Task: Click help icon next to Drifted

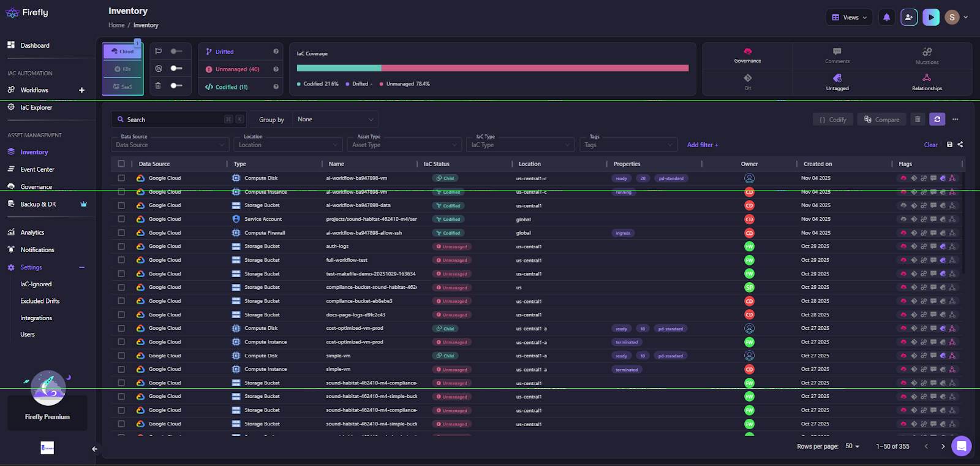Action: tap(276, 52)
